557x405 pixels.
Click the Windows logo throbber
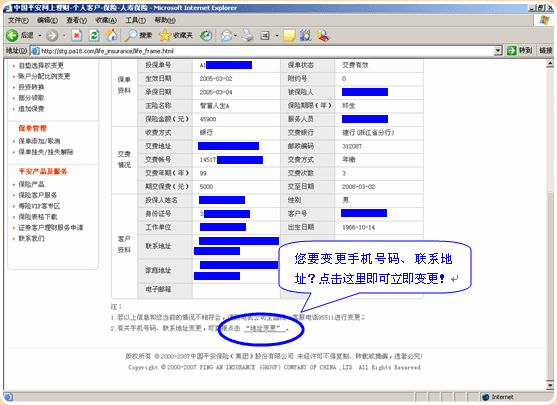click(x=544, y=20)
